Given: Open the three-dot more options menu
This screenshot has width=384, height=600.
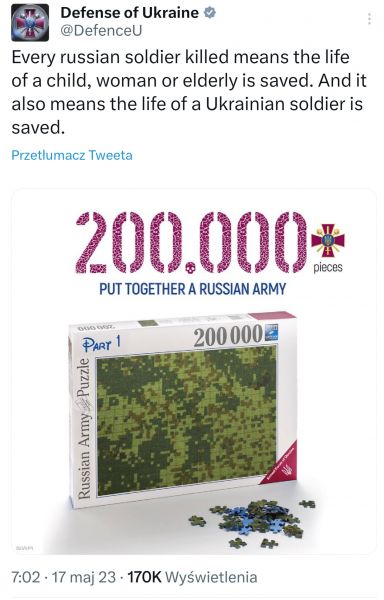Looking at the screenshot, I should pos(369,19).
